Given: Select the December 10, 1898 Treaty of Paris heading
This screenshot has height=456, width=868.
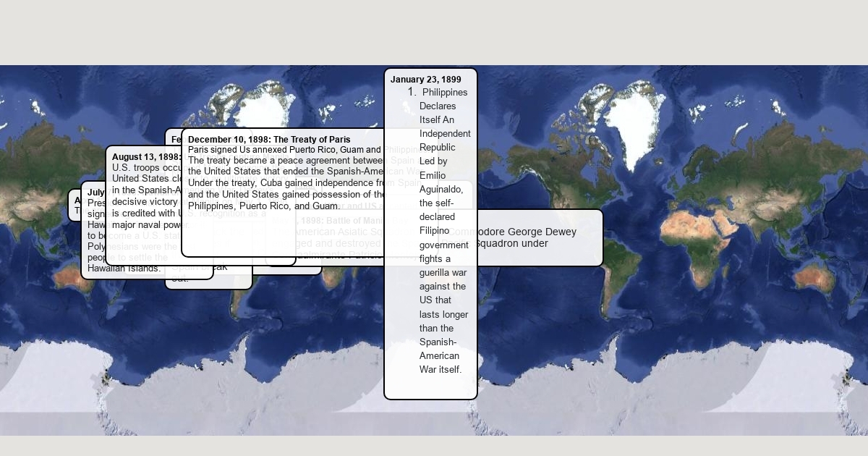Looking at the screenshot, I should 269,139.
